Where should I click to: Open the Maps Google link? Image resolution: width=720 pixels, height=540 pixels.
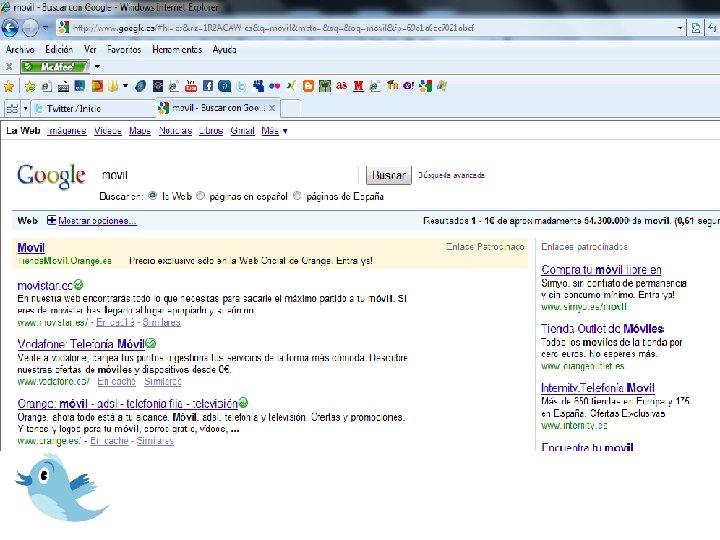point(140,131)
